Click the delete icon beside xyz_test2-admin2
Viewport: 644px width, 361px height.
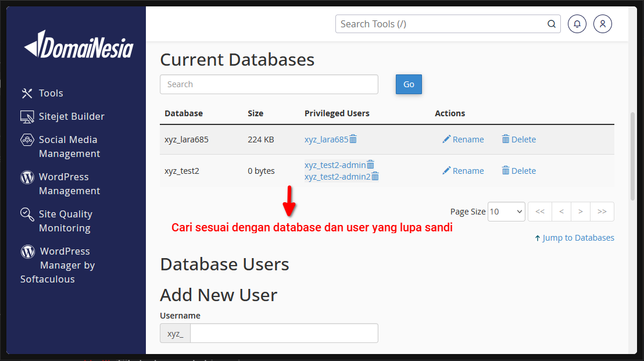click(x=375, y=176)
